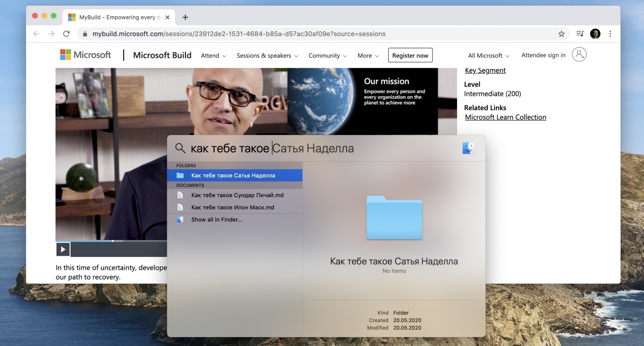The width and height of the screenshot is (644, 346).
Task: Expand the All Microsoft dropdown
Action: coord(489,56)
